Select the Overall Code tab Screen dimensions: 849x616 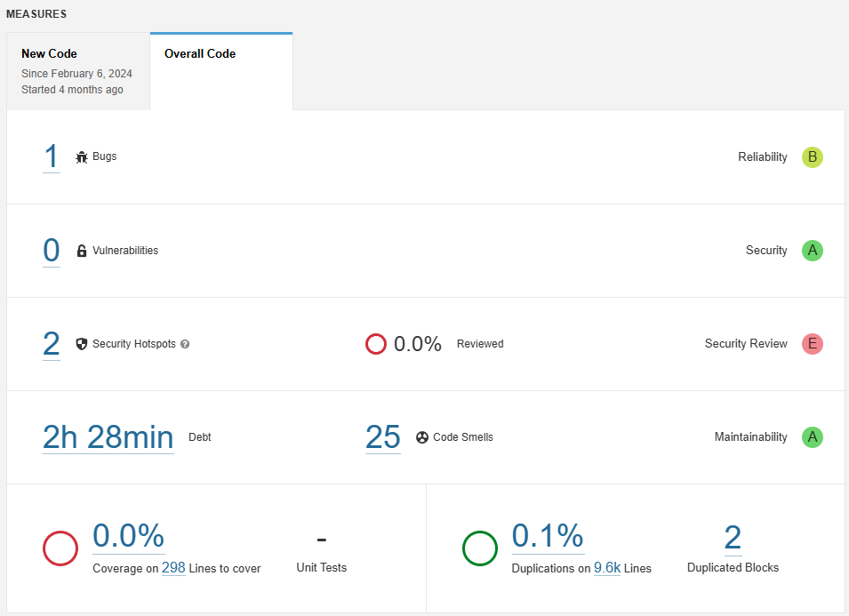(x=221, y=71)
